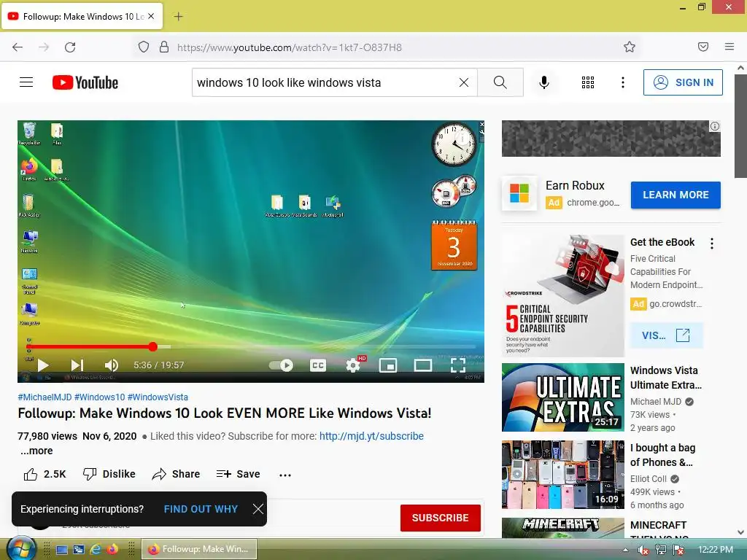
Task: Open the player settings gear
Action: coord(353,365)
